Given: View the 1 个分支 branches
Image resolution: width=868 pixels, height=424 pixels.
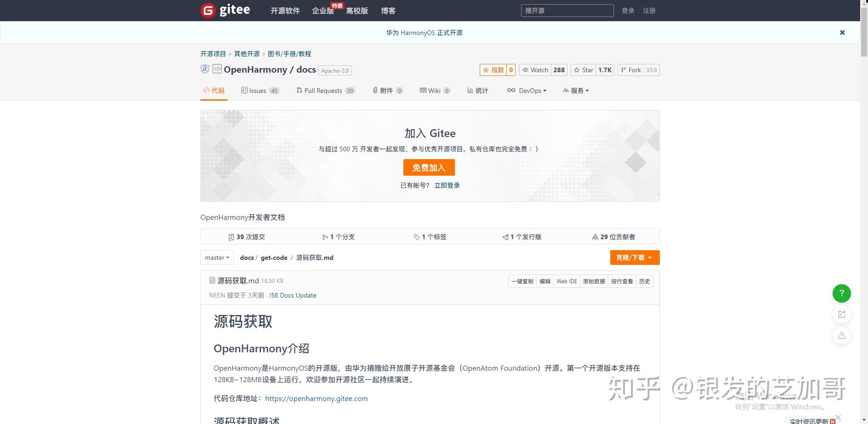Looking at the screenshot, I should pyautogui.click(x=338, y=237).
